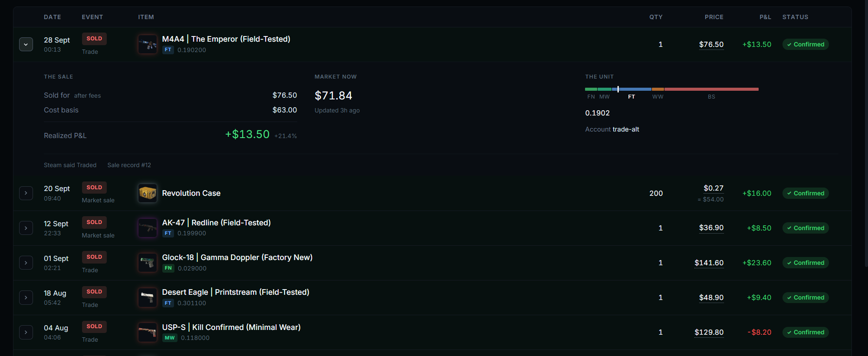Viewport: 868px width, 356px height.
Task: Click the FT wear badge under M4A4
Action: click(x=168, y=50)
